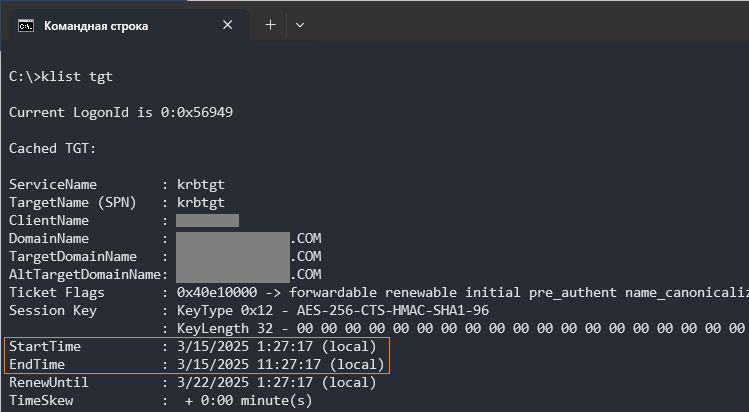
Task: Click the redacted ClientName box
Action: [207, 221]
